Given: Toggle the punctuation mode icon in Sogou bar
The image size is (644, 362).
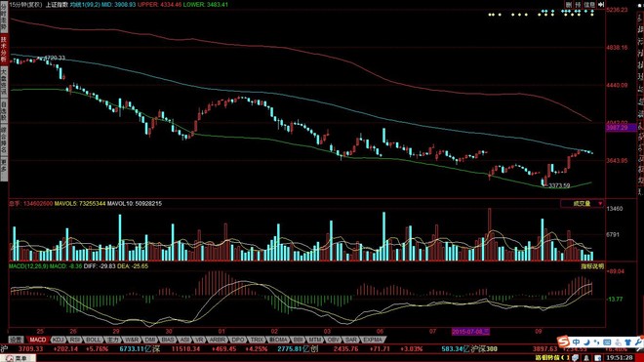Looking at the screenshot, I should (596, 342).
